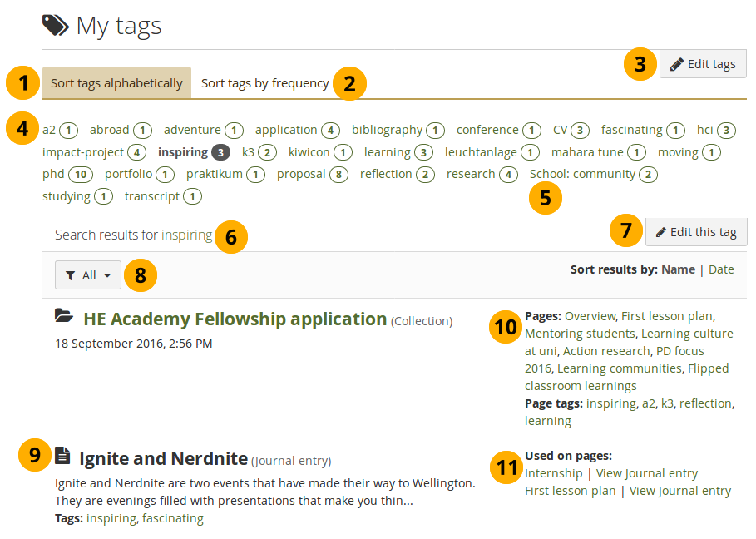This screenshot has width=756, height=539.
Task: Open the Mentoring students page link
Action: pos(580,334)
